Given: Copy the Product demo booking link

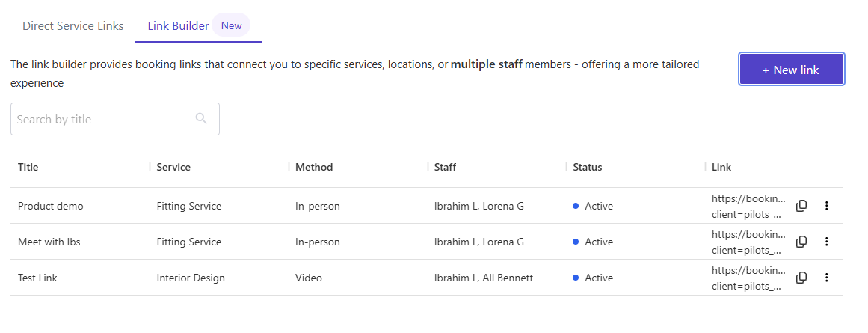Looking at the screenshot, I should tap(801, 206).
